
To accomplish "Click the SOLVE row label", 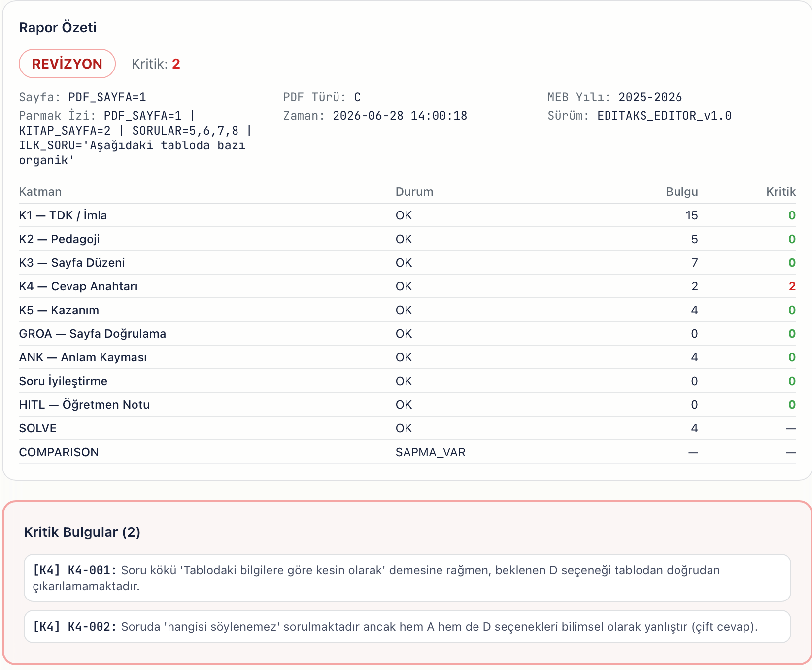I will click(38, 428).
